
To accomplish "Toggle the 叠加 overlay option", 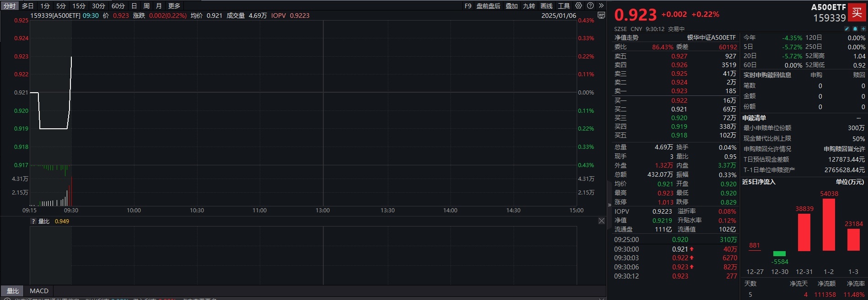I will [x=512, y=6].
